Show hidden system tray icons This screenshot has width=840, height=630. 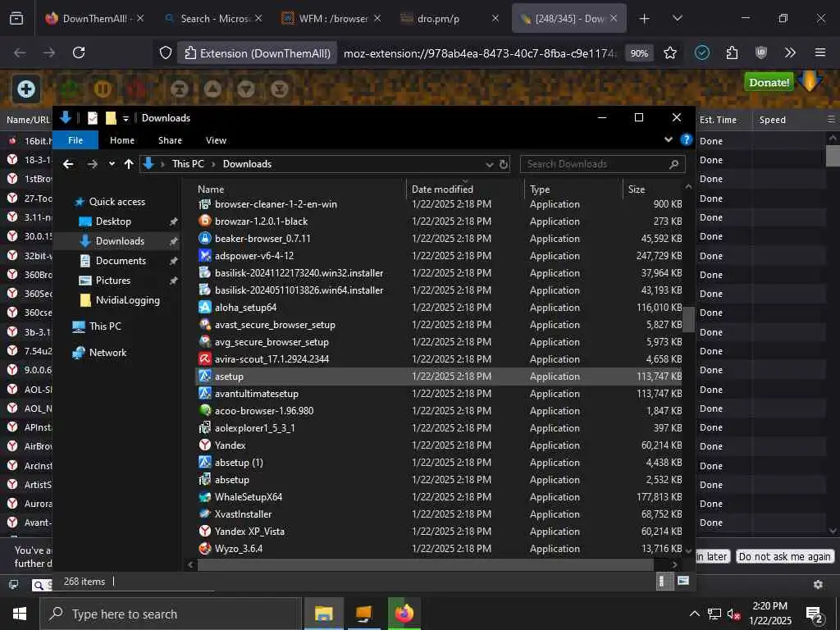(694, 614)
